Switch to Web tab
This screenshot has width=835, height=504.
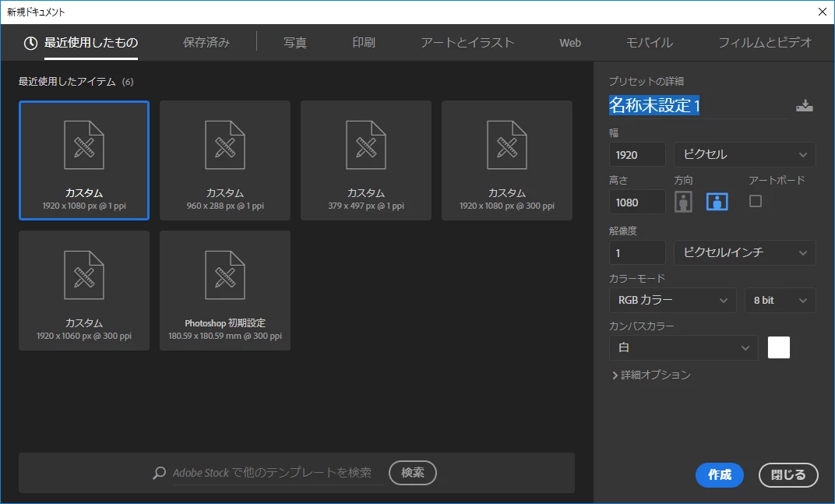tap(570, 43)
